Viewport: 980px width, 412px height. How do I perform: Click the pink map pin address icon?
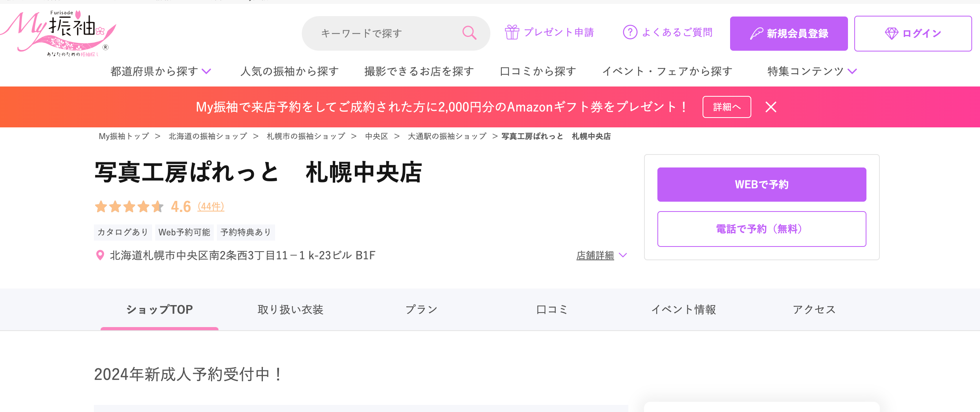tap(100, 256)
